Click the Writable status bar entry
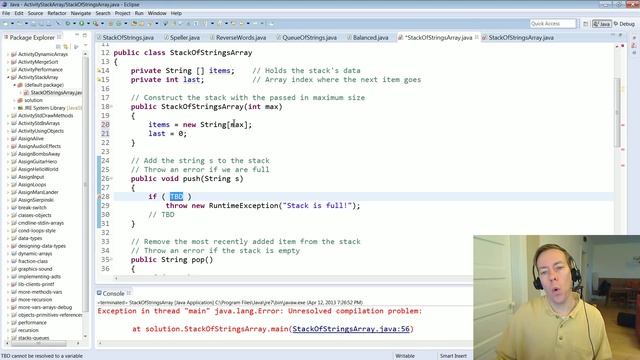The image size is (640, 360). pyautogui.click(x=405, y=356)
